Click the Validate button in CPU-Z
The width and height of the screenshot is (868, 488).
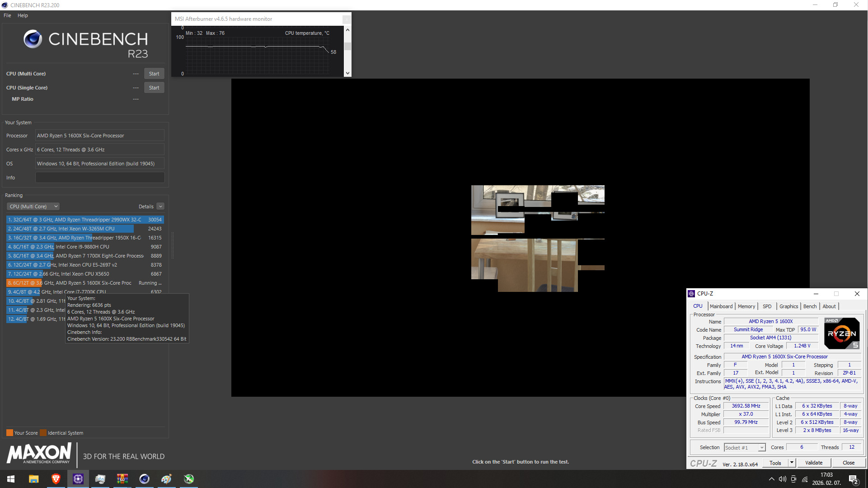click(814, 463)
